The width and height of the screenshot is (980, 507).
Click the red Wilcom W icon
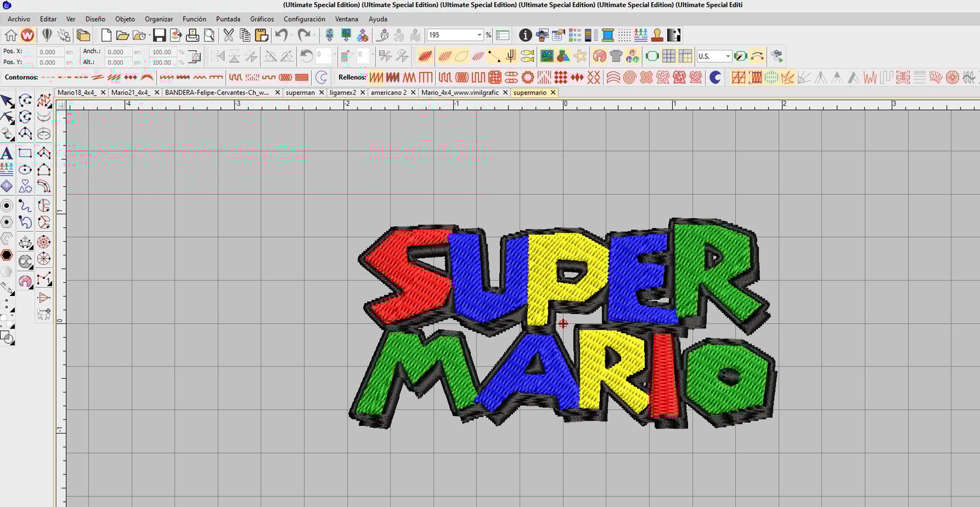pyautogui.click(x=27, y=35)
